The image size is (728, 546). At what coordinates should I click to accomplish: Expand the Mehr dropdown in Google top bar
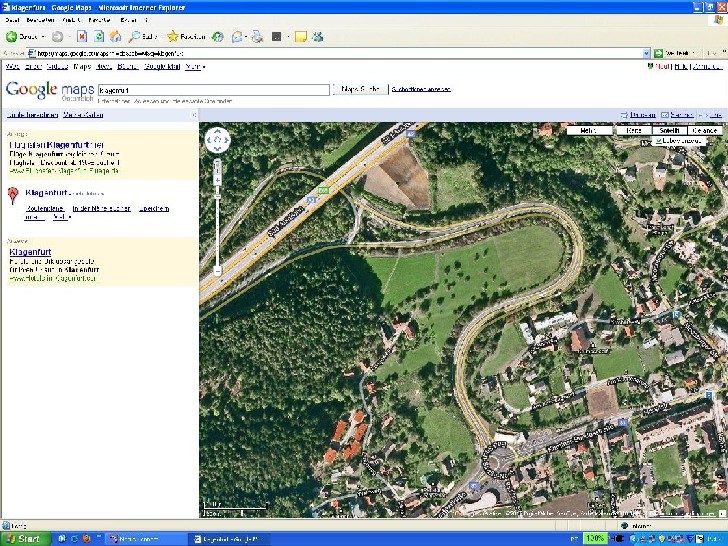coord(194,67)
